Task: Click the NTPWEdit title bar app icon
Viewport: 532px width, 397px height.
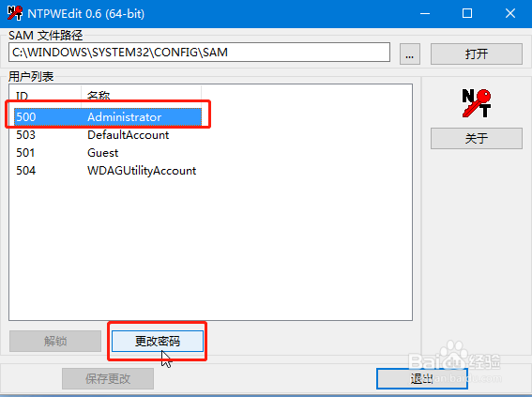Action: pos(15,13)
